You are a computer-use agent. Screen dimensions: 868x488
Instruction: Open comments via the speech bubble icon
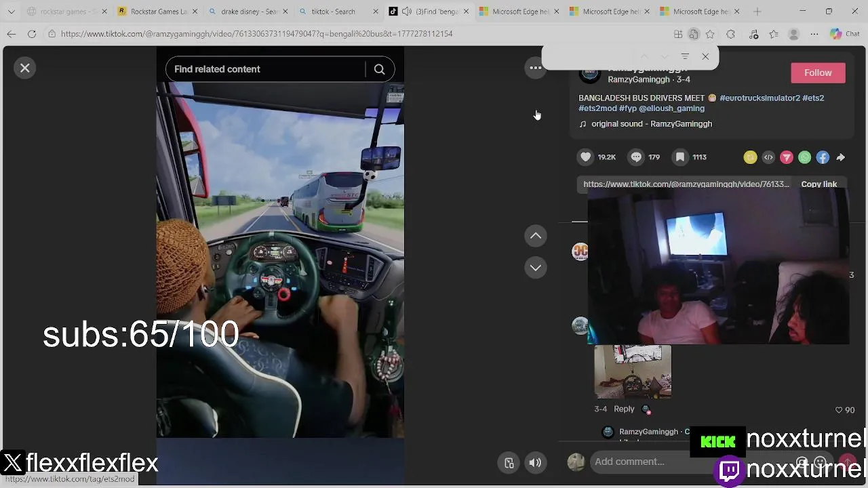click(x=636, y=157)
